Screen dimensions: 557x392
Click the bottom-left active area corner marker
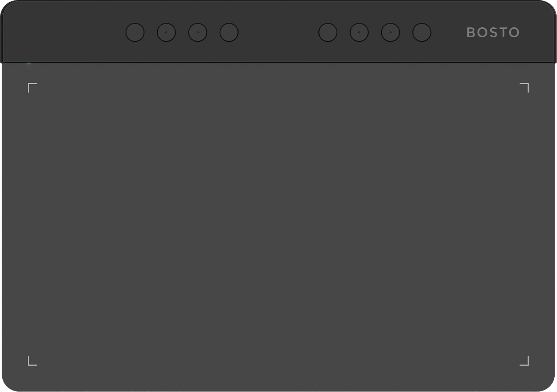coord(32,361)
